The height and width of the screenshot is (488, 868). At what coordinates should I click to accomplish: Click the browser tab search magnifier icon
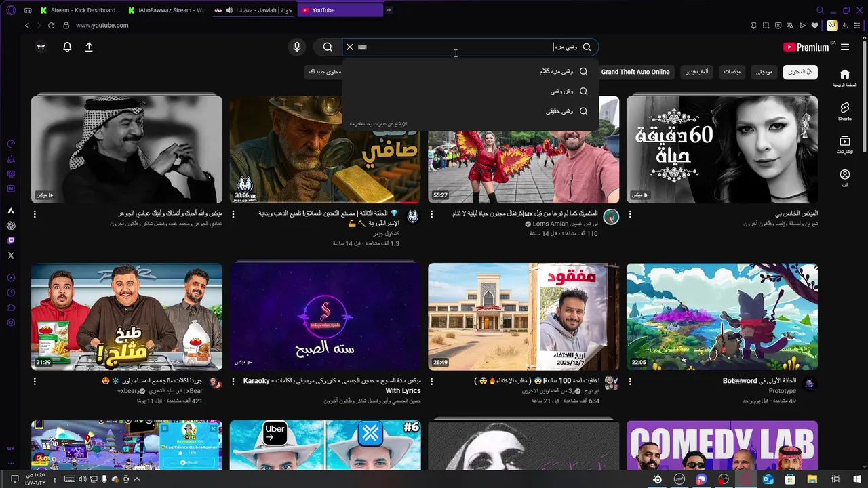[820, 10]
